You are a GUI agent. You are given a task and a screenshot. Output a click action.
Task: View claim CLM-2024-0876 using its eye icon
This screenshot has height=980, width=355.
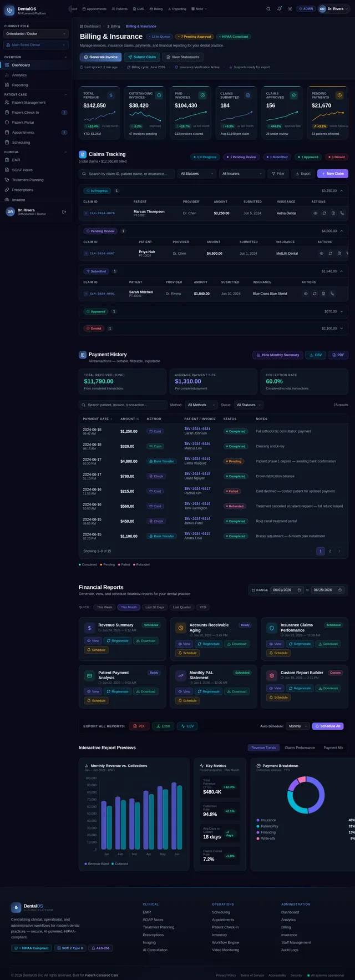tap(316, 213)
